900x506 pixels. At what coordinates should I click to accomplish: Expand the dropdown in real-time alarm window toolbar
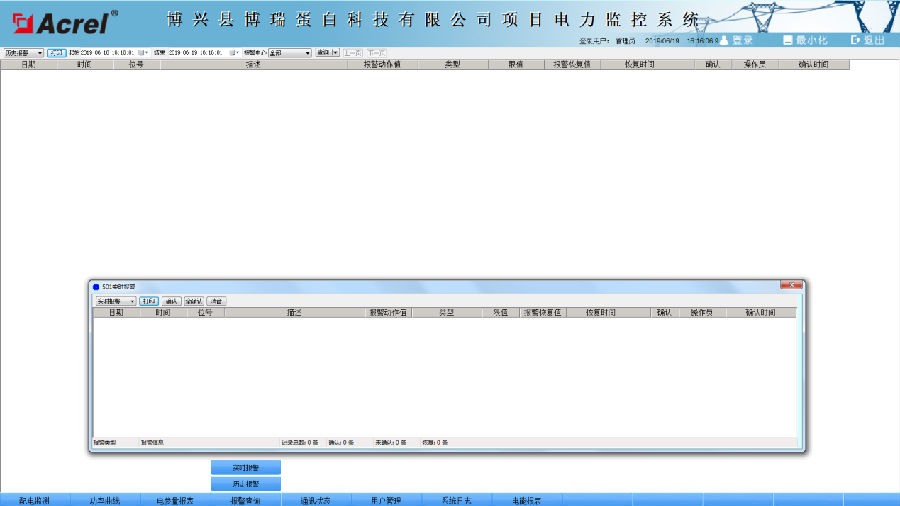[x=115, y=301]
